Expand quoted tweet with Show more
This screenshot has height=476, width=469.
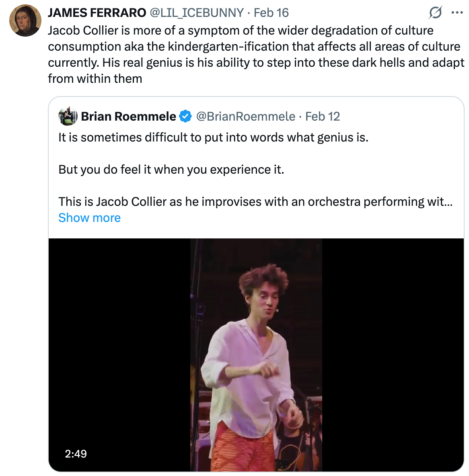point(89,218)
